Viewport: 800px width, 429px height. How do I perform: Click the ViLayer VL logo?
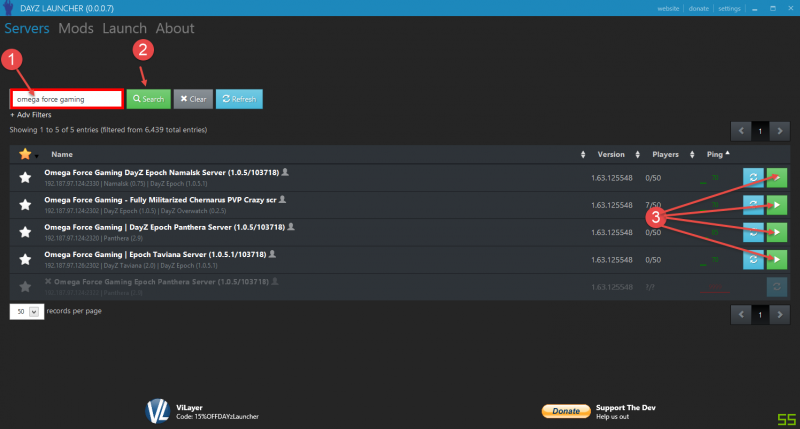click(158, 411)
